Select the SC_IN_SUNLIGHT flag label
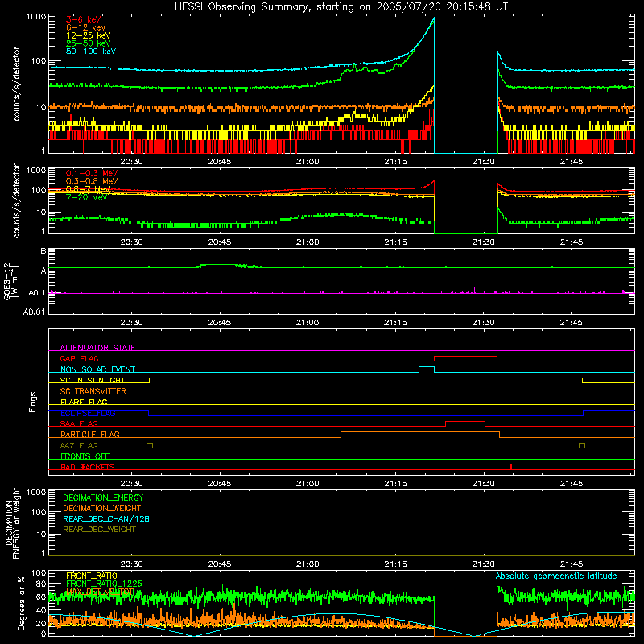 [x=93, y=380]
